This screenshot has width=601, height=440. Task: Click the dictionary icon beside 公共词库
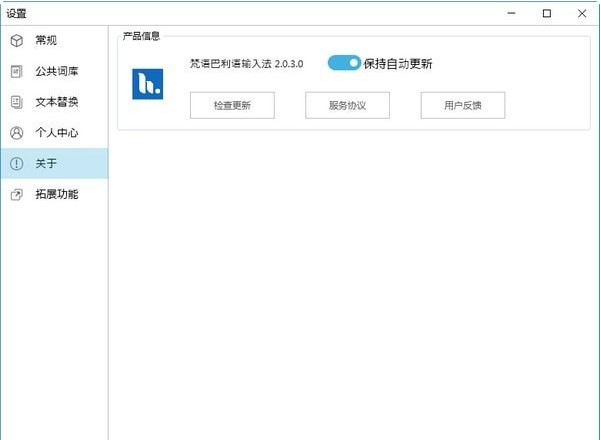pyautogui.click(x=16, y=71)
